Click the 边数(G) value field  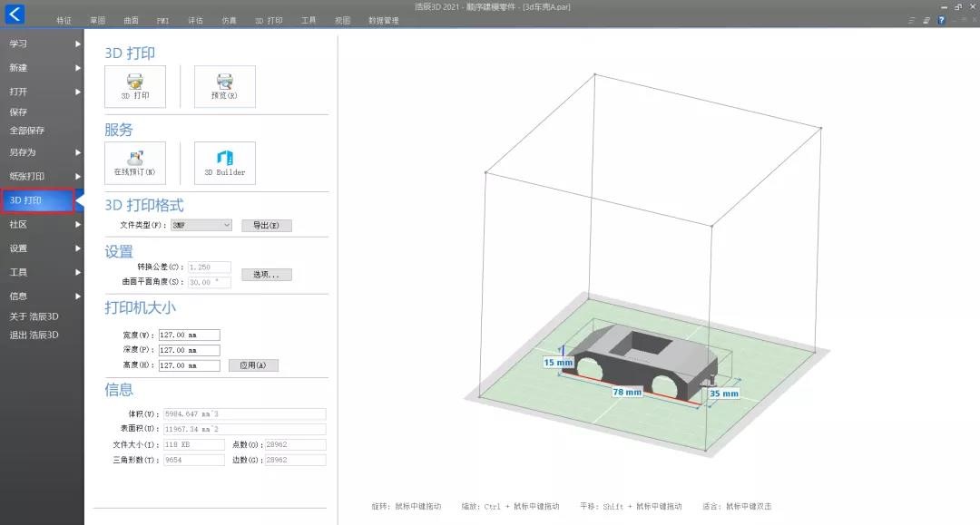coord(295,460)
